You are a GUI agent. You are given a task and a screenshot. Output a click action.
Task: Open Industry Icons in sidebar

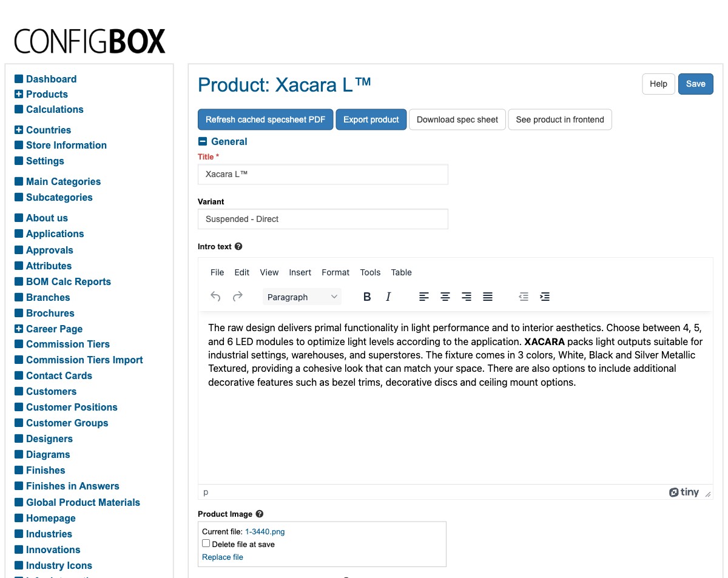click(x=59, y=566)
